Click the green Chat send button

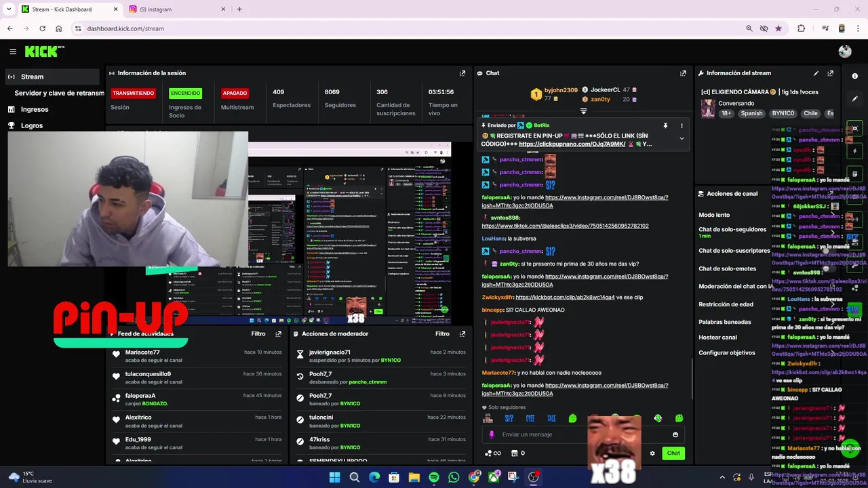pos(673,453)
